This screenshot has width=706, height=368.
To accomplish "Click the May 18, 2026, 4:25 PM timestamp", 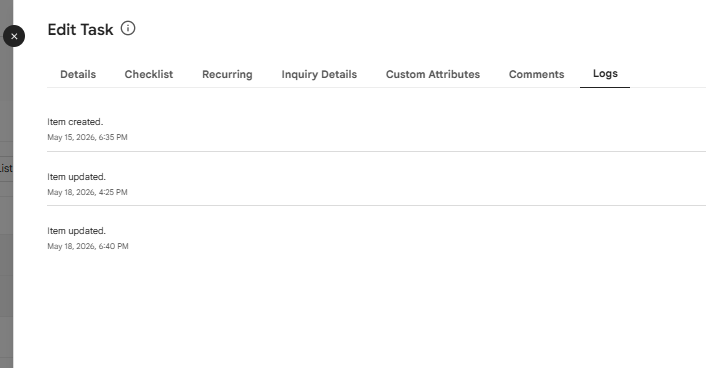I will [87, 192].
